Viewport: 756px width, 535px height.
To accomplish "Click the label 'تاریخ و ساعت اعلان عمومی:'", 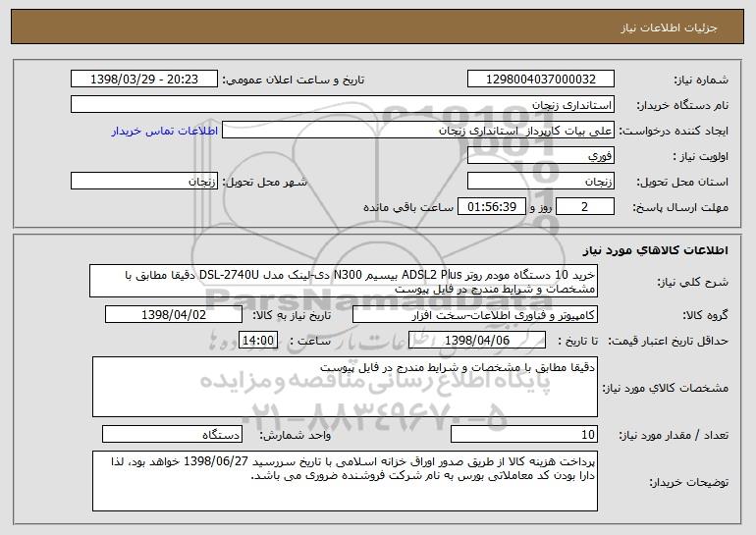I will coord(294,80).
